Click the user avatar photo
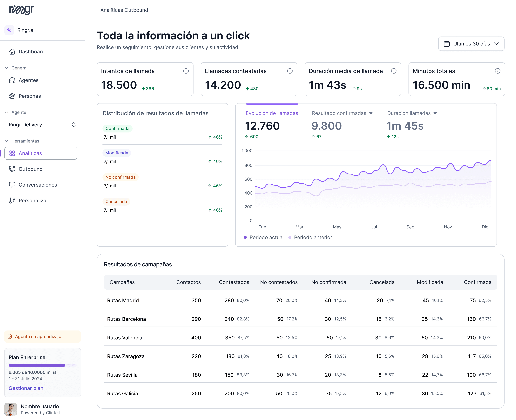This screenshot has height=420, width=516. (11, 409)
